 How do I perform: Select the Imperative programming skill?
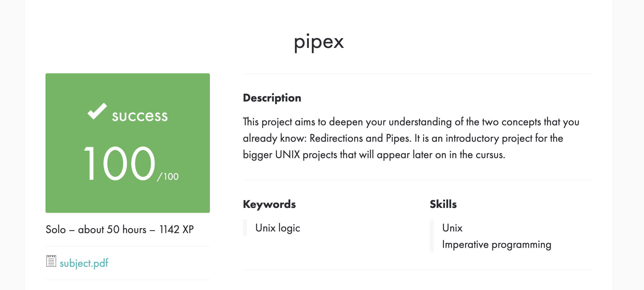(x=497, y=245)
